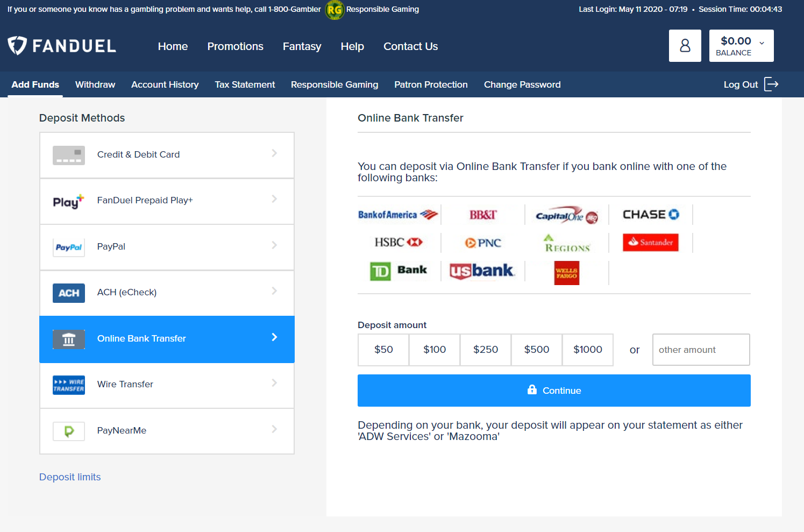Click the Log Out arrow icon
This screenshot has width=804, height=532.
[771, 84]
